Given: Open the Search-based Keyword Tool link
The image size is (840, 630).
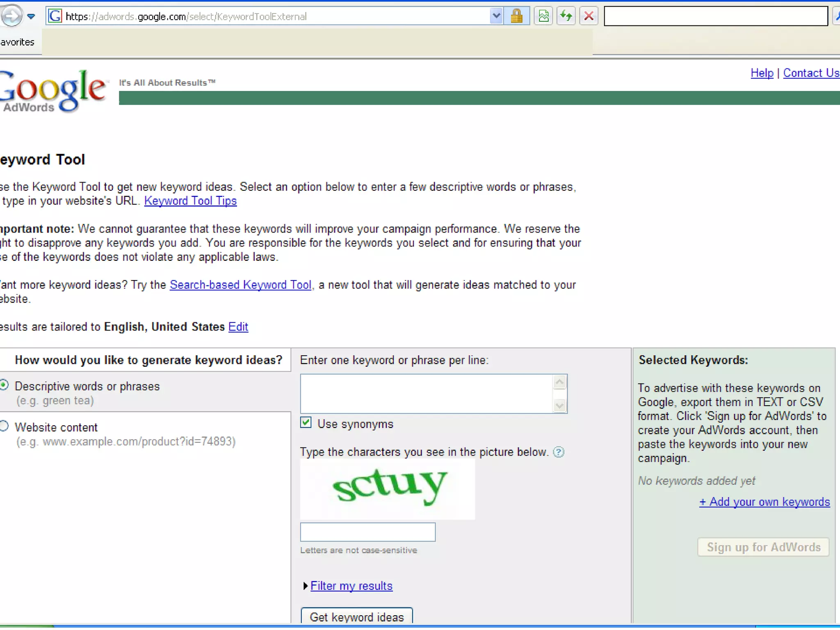Looking at the screenshot, I should click(x=240, y=285).
